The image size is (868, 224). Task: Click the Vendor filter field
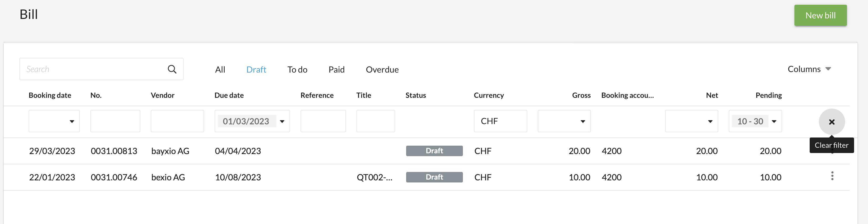point(177,121)
